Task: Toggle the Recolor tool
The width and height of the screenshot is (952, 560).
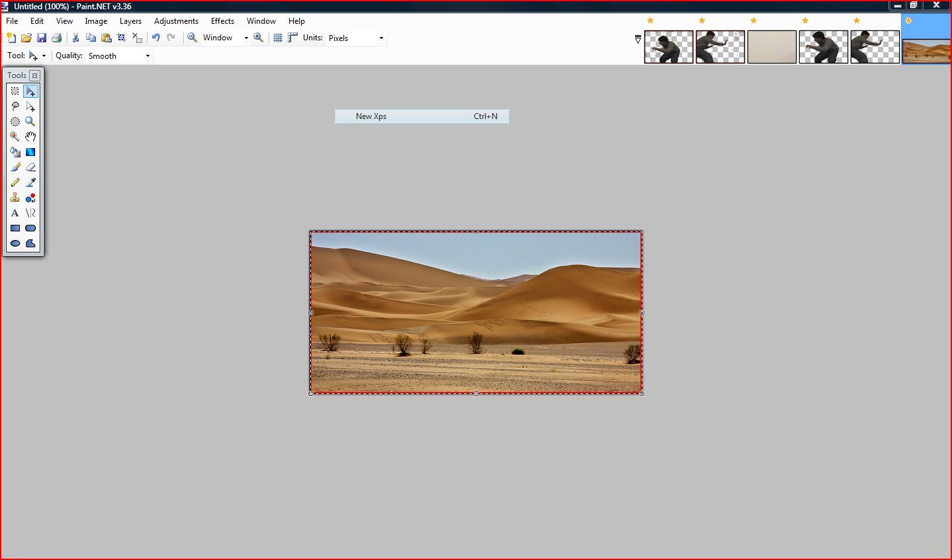Action: point(30,197)
